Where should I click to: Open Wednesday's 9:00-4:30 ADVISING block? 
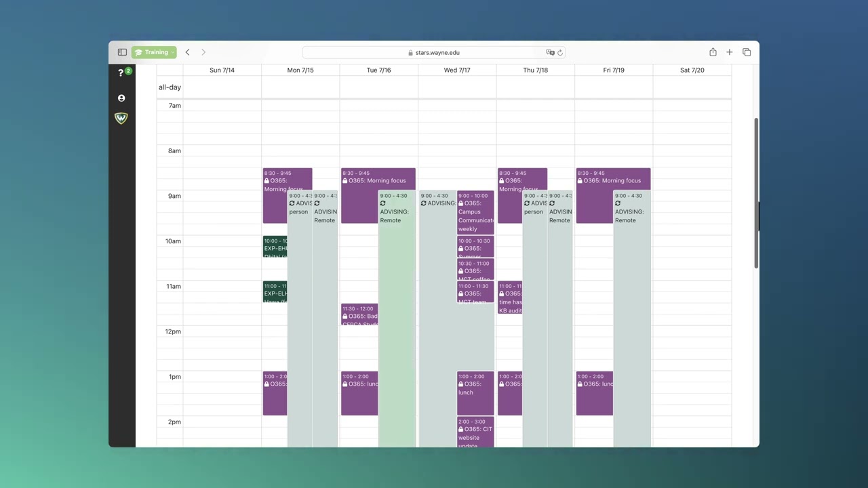coord(438,319)
